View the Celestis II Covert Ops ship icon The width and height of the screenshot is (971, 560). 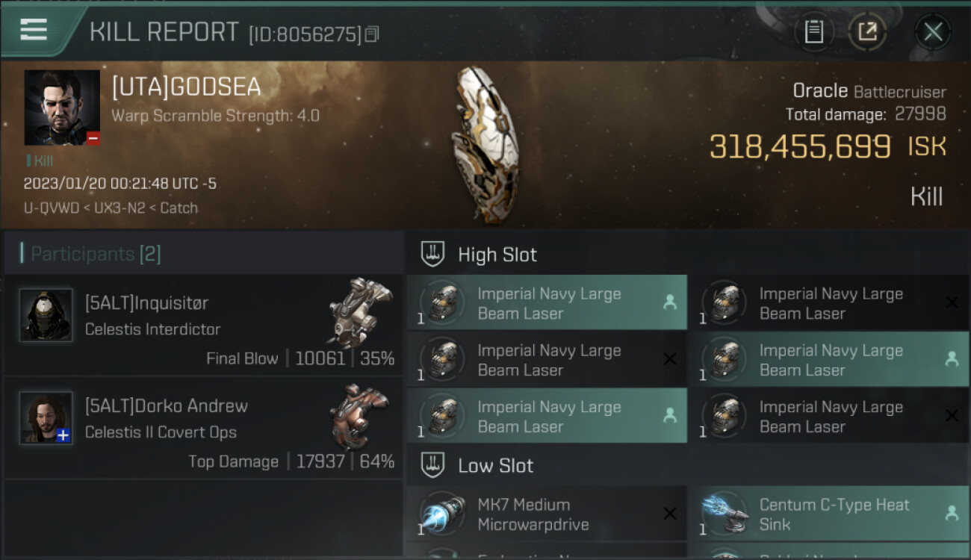(360, 415)
